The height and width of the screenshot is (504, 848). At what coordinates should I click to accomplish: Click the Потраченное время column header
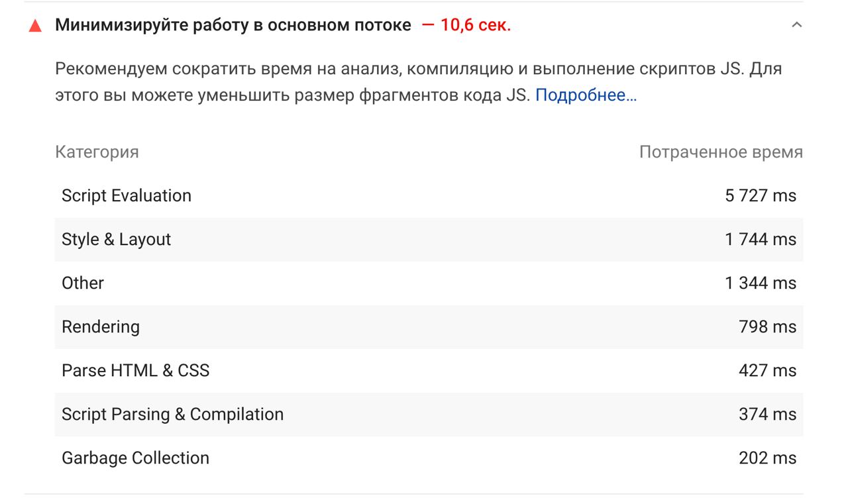click(x=721, y=152)
